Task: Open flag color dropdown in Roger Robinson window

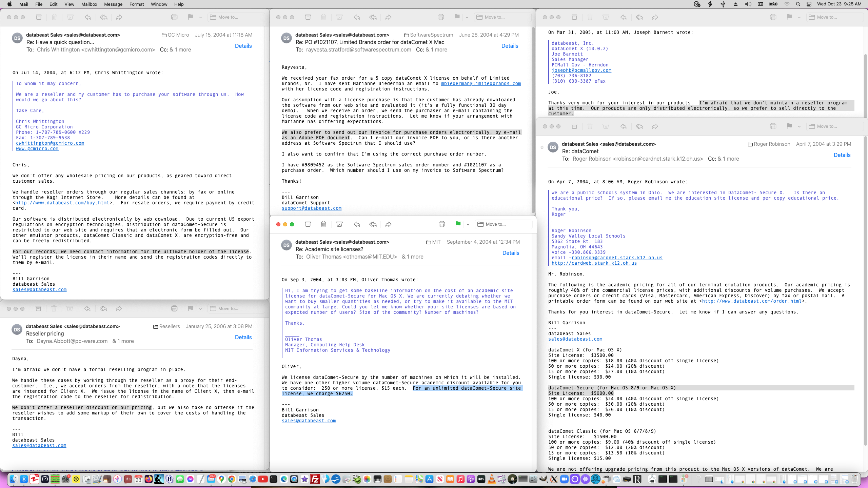Action: 799,126
